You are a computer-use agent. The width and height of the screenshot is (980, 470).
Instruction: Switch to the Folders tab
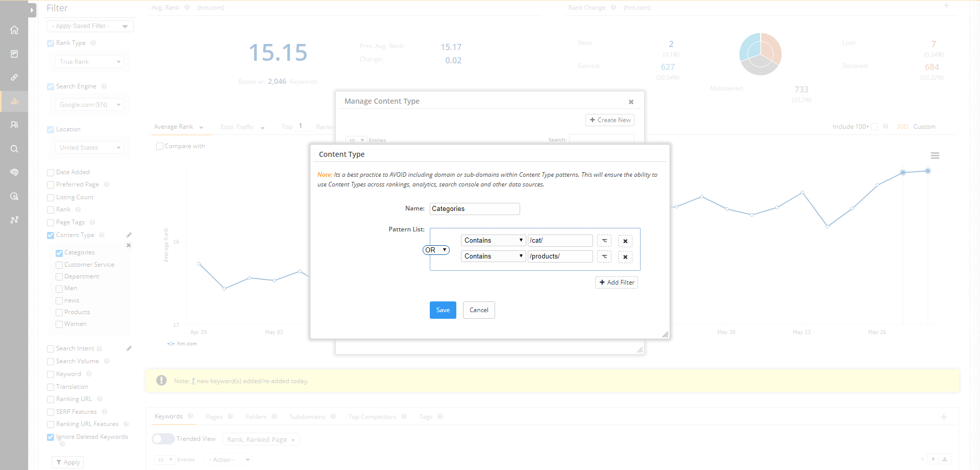(x=256, y=417)
